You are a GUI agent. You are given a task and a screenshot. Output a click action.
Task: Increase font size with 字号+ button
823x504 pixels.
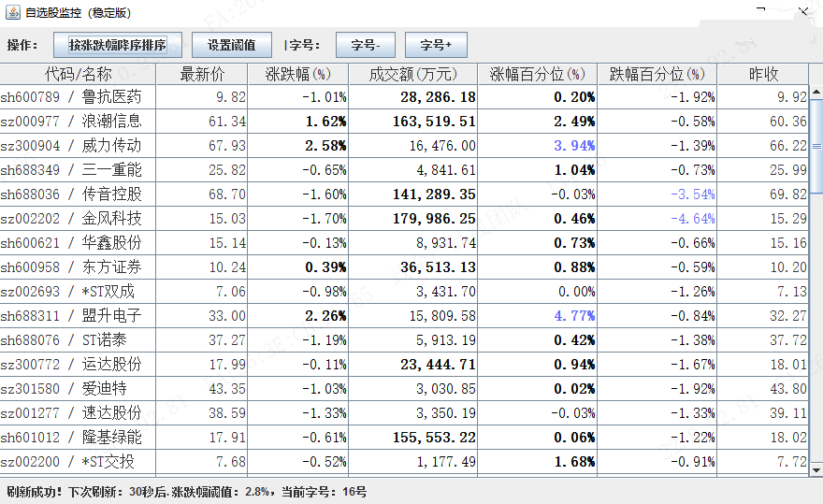[x=435, y=45]
